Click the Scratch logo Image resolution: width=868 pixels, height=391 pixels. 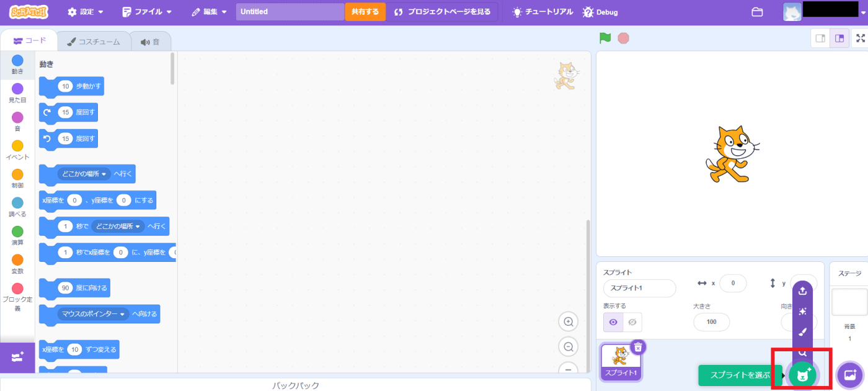pyautogui.click(x=29, y=11)
